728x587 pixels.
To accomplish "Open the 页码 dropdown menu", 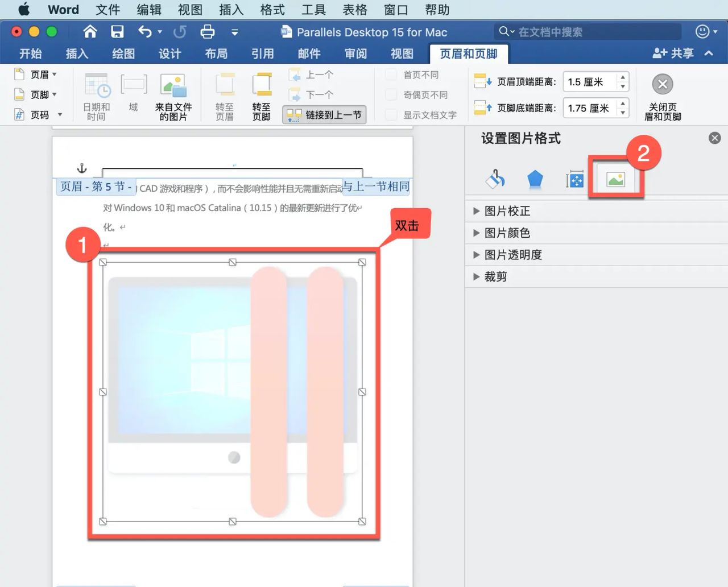I will point(60,114).
